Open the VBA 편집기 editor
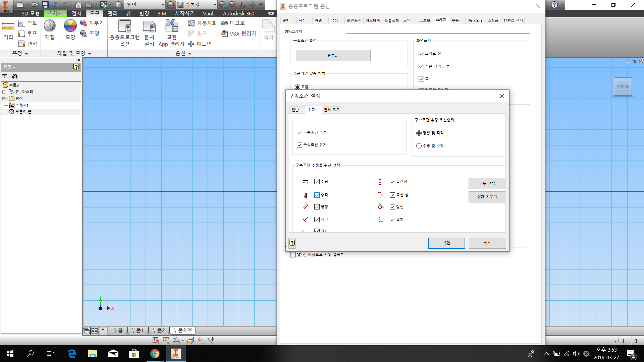This screenshot has width=644, height=362. coord(239,34)
